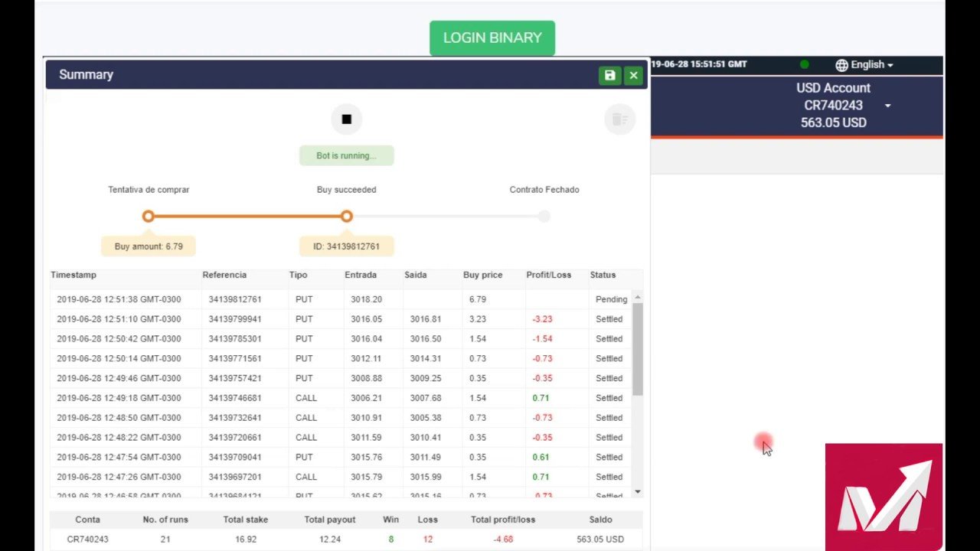Click the Buy price column header
The image size is (980, 551).
483,275
